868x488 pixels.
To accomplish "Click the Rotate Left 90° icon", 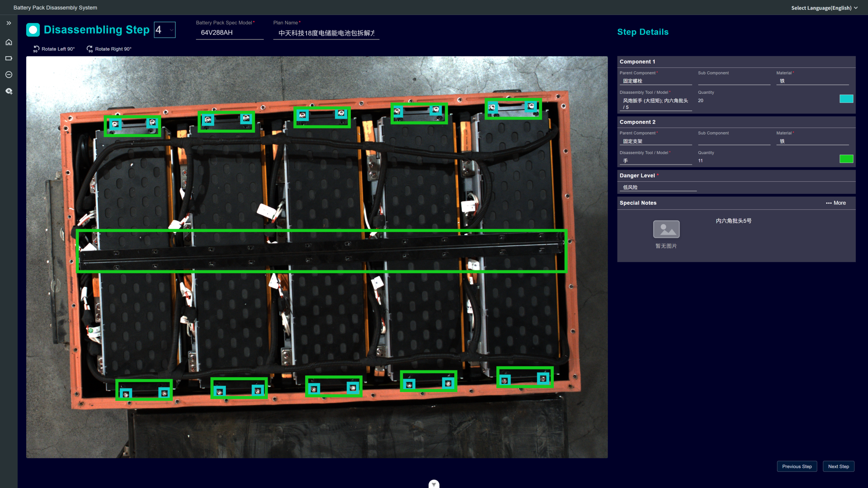I will (36, 49).
